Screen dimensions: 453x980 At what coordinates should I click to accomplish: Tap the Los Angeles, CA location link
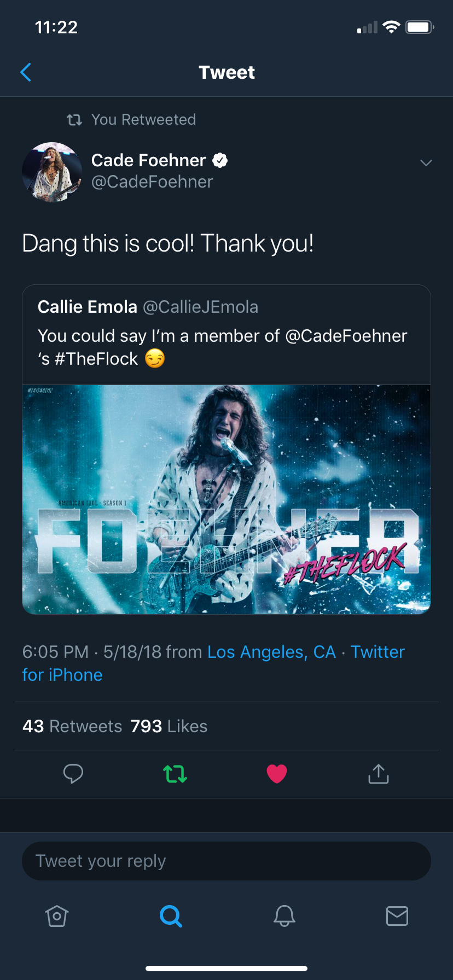[271, 652]
